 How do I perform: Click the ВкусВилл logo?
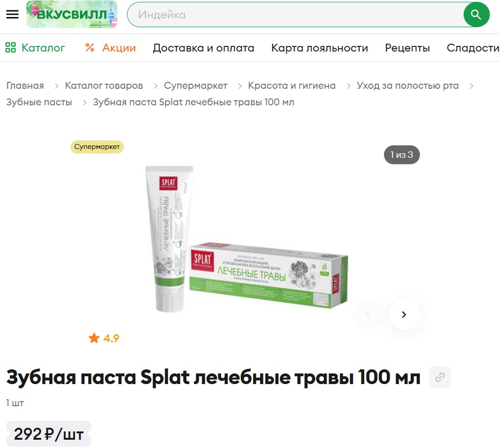[72, 14]
